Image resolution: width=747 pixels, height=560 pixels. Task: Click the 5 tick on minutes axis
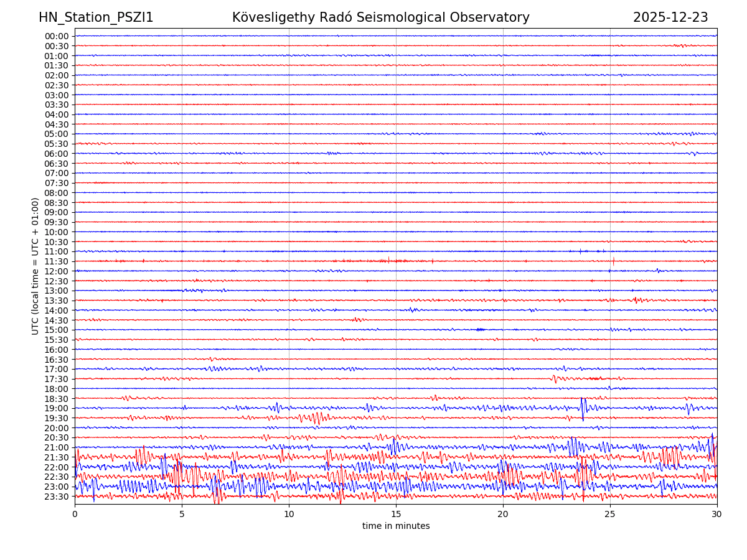tap(182, 515)
